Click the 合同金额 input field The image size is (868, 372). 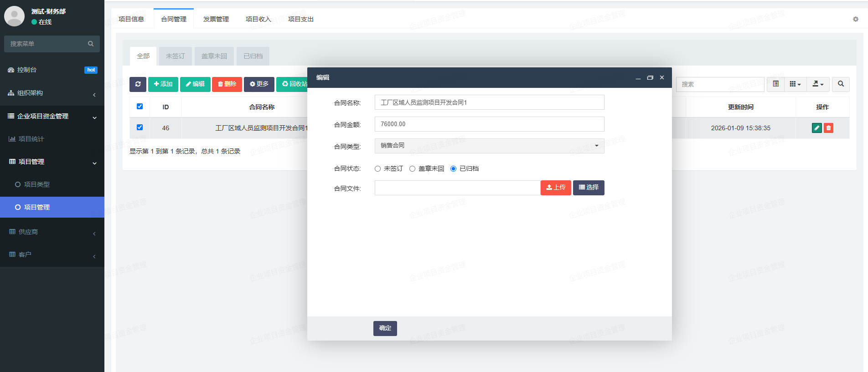click(x=489, y=124)
